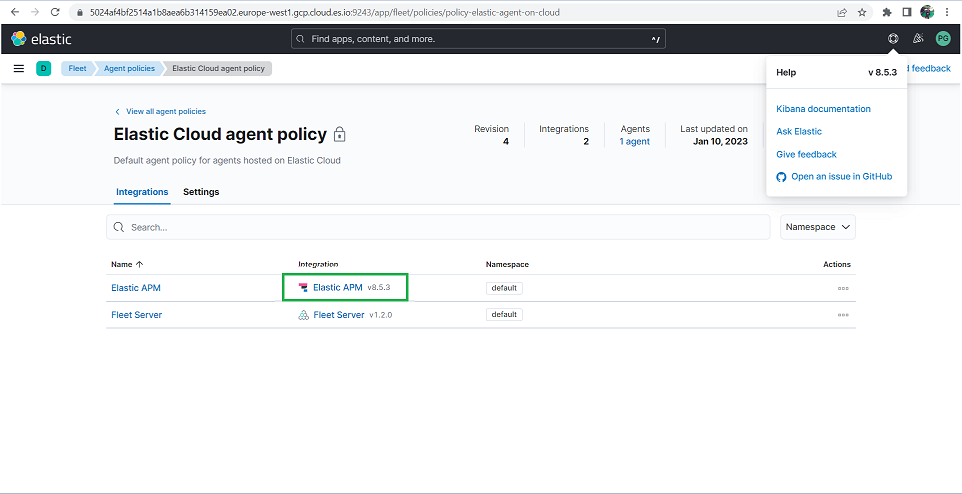Open actions menu for Elastic APM row
Screen dimensions: 962x494
(x=843, y=288)
